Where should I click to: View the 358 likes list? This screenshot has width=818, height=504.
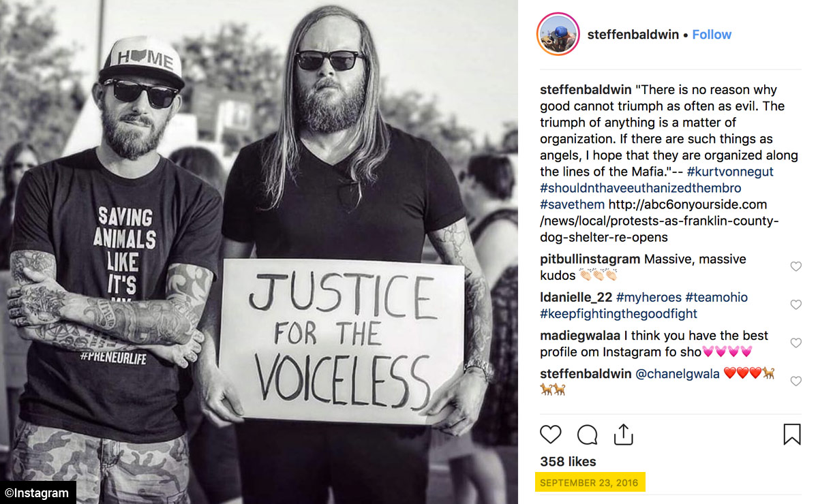[x=568, y=461]
